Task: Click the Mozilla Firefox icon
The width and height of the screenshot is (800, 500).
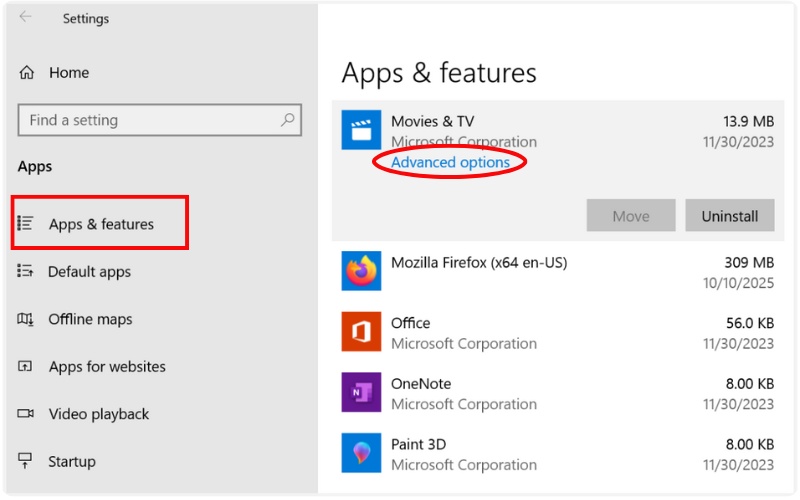Action: (x=361, y=271)
